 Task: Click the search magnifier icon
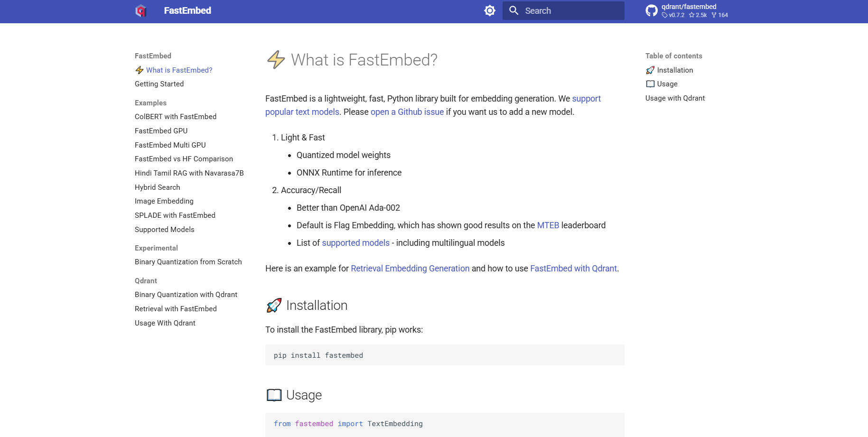(x=513, y=10)
